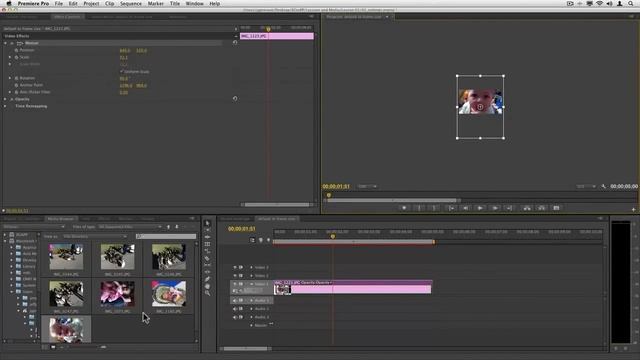
Task: Click the Spotlight search icon in menu bar
Action: click(631, 3)
